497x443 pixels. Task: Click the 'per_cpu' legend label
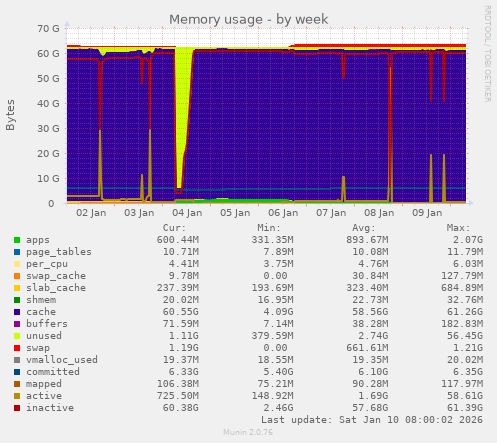tap(47, 264)
